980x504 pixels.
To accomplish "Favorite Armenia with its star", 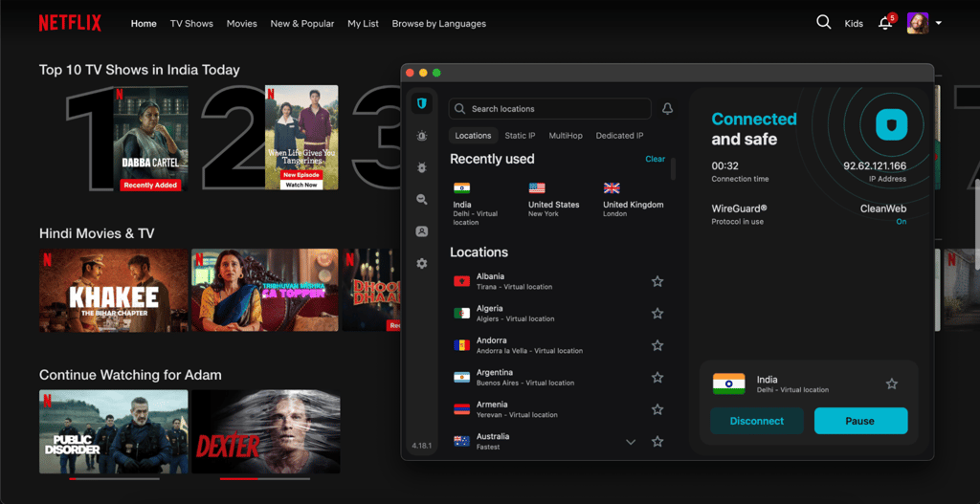I will (x=657, y=409).
